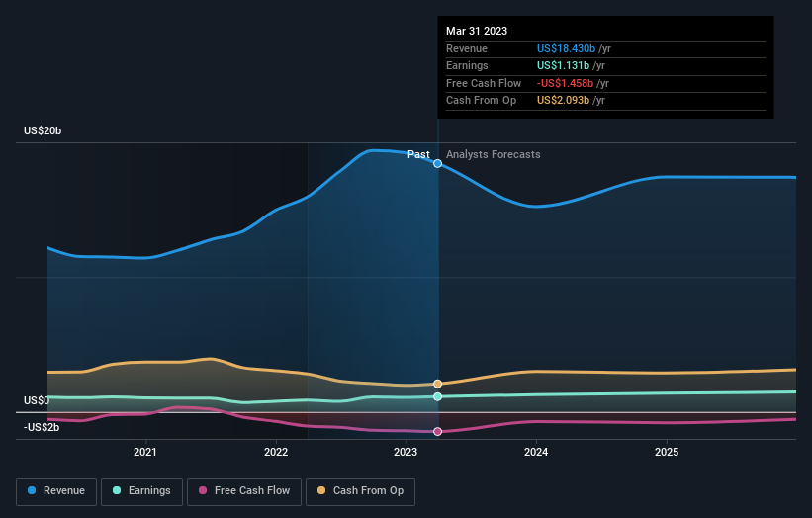Toggle the Cash From Op legend series
This screenshot has width=812, height=518.
360,491
